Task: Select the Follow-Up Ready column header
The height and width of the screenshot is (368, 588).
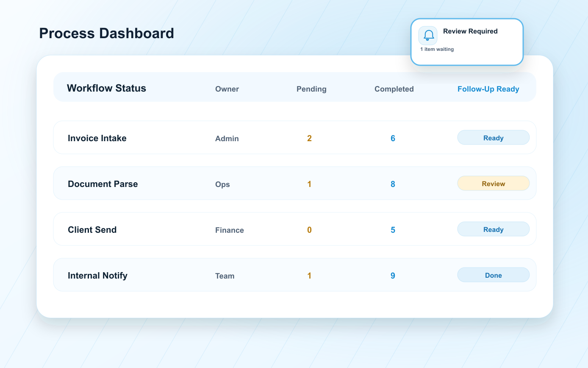Action: (x=488, y=89)
